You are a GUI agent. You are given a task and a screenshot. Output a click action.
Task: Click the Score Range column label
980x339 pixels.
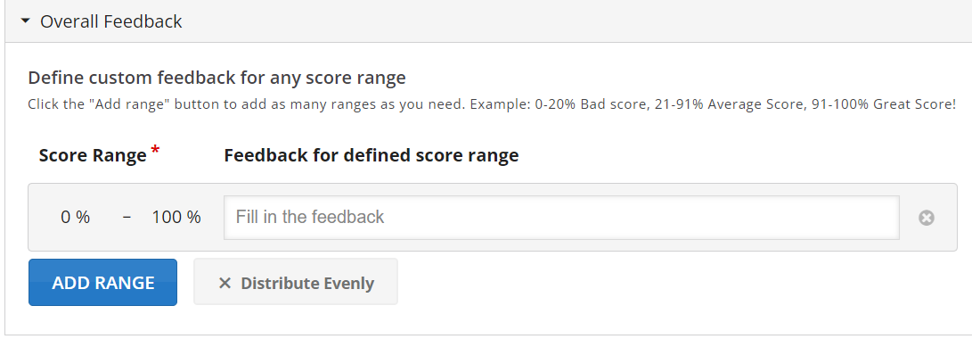pyautogui.click(x=93, y=155)
